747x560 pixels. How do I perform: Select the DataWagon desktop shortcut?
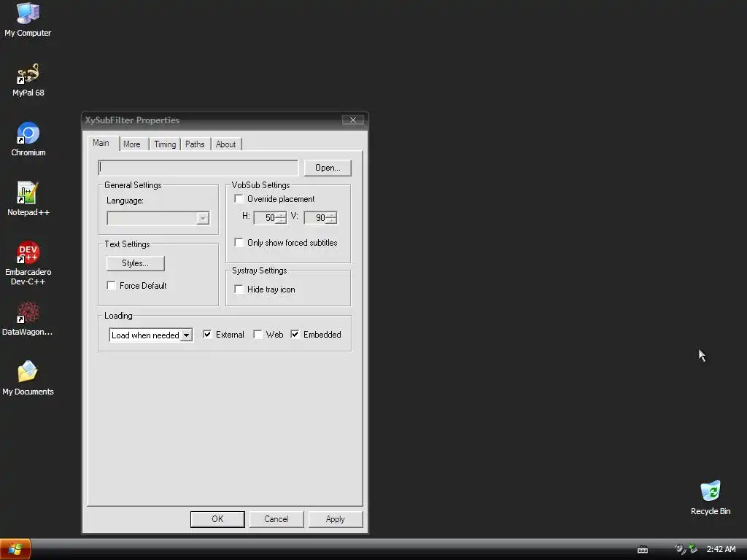(28, 319)
